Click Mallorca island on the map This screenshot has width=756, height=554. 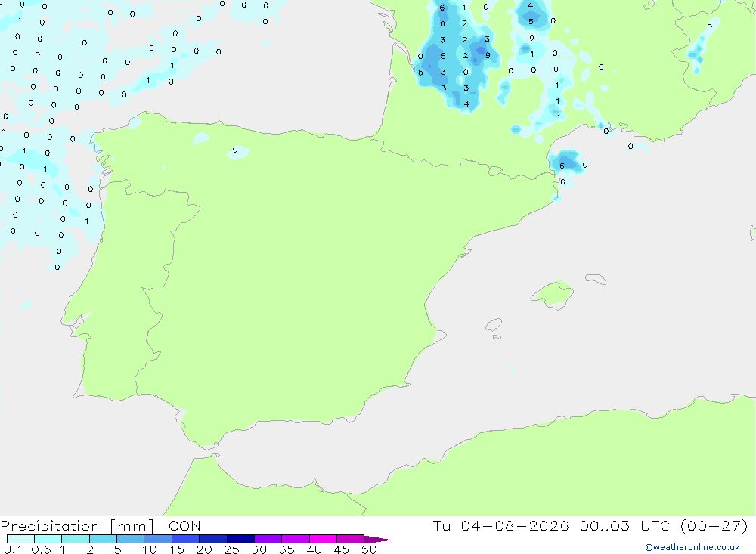tap(553, 294)
